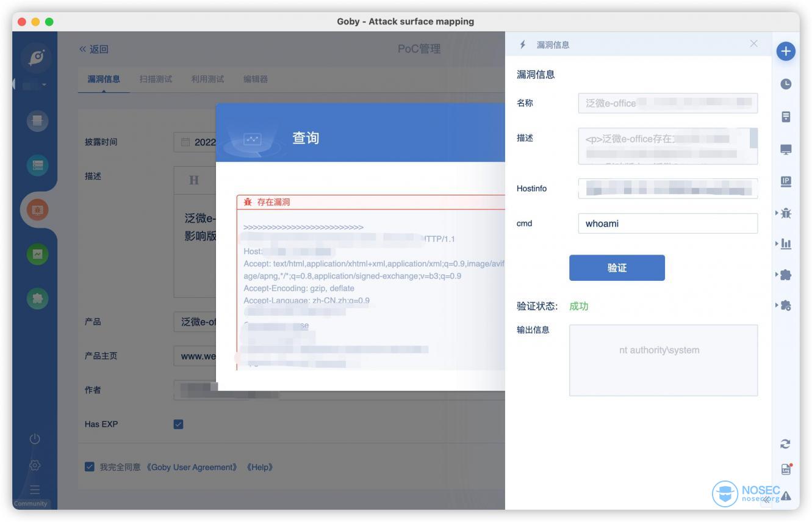Click the Hostinfo input field
The image size is (812, 522).
click(x=667, y=189)
